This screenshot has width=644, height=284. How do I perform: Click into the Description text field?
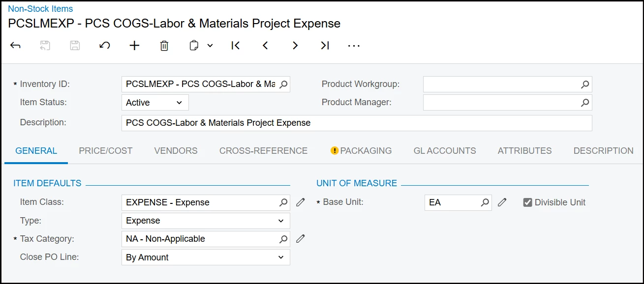356,123
